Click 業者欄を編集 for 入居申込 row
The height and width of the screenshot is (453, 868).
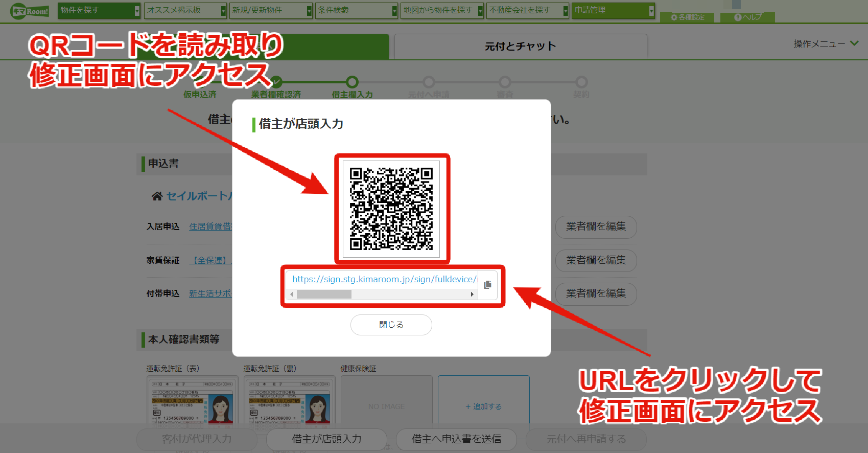pos(596,227)
